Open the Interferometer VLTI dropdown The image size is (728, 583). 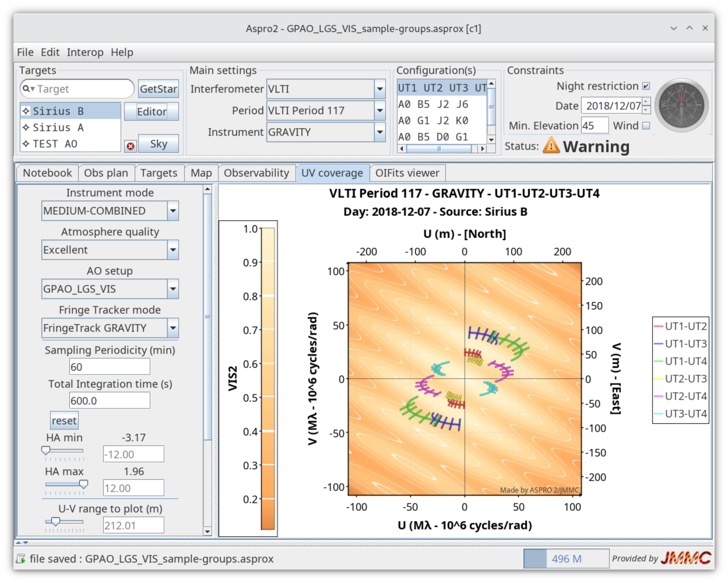pos(379,89)
